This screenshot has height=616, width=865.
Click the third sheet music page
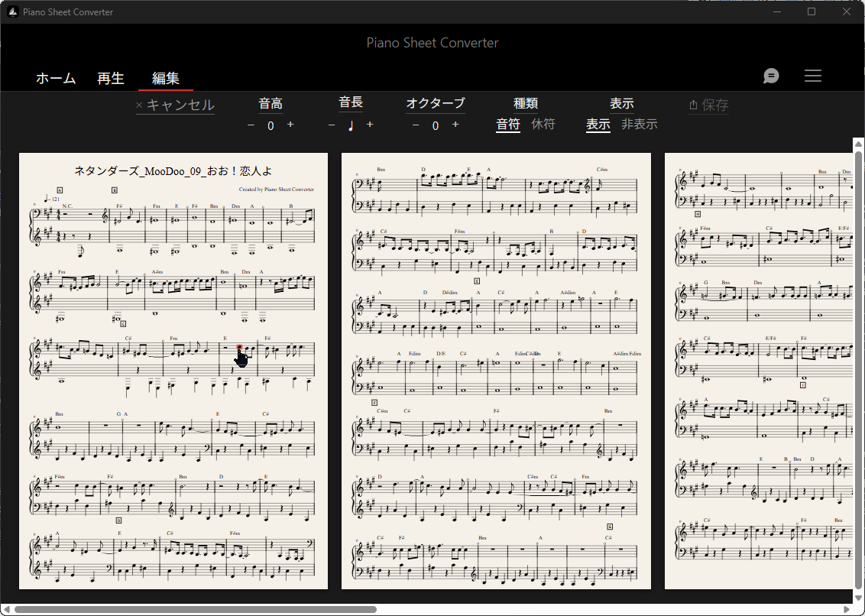coord(759,371)
